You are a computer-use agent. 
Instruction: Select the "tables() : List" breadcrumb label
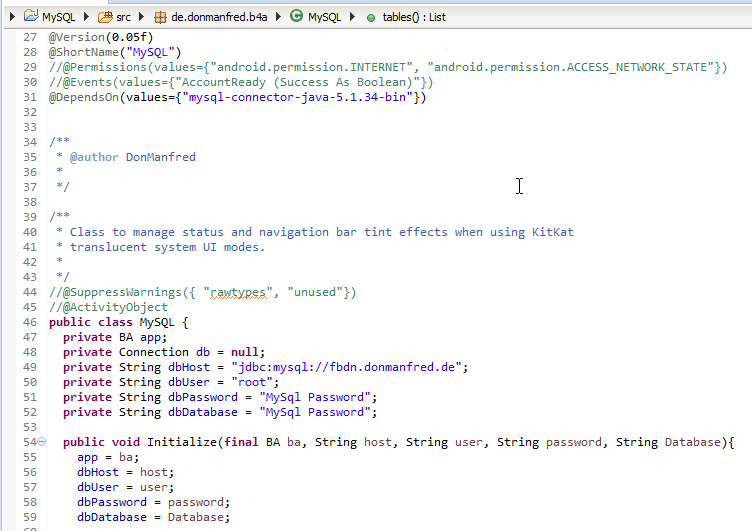click(414, 17)
